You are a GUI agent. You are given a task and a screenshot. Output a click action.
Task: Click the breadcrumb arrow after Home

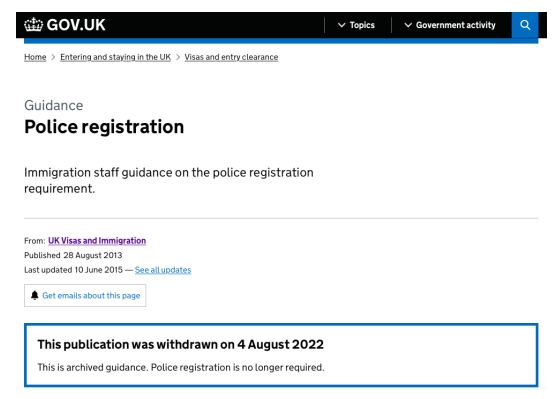pyautogui.click(x=53, y=57)
